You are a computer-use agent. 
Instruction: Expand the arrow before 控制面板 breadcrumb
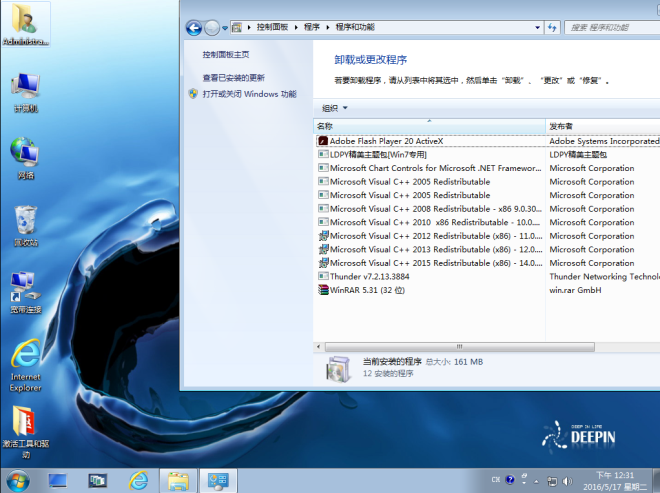tap(249, 27)
